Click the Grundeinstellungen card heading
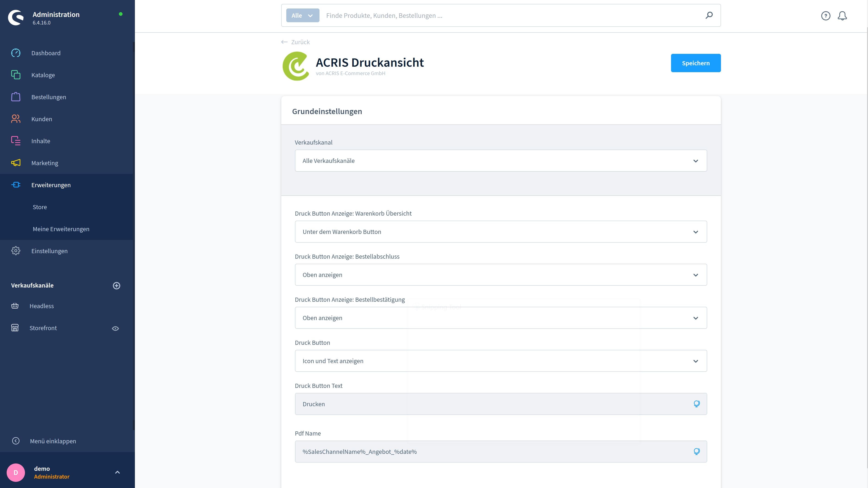868x488 pixels. [327, 111]
